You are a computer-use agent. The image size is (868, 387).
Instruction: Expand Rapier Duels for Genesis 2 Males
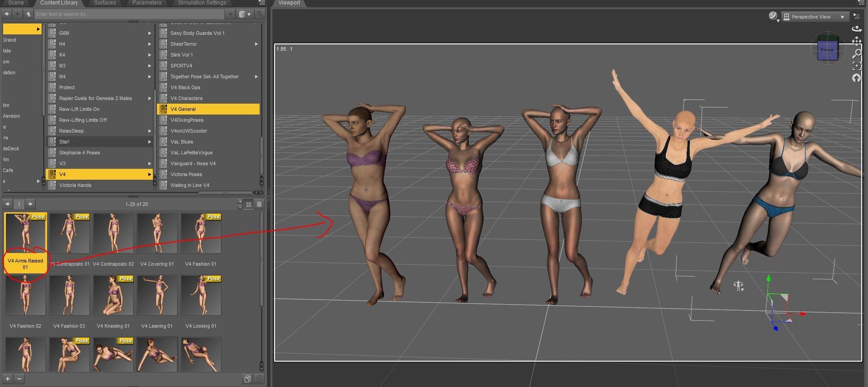pyautogui.click(x=149, y=98)
